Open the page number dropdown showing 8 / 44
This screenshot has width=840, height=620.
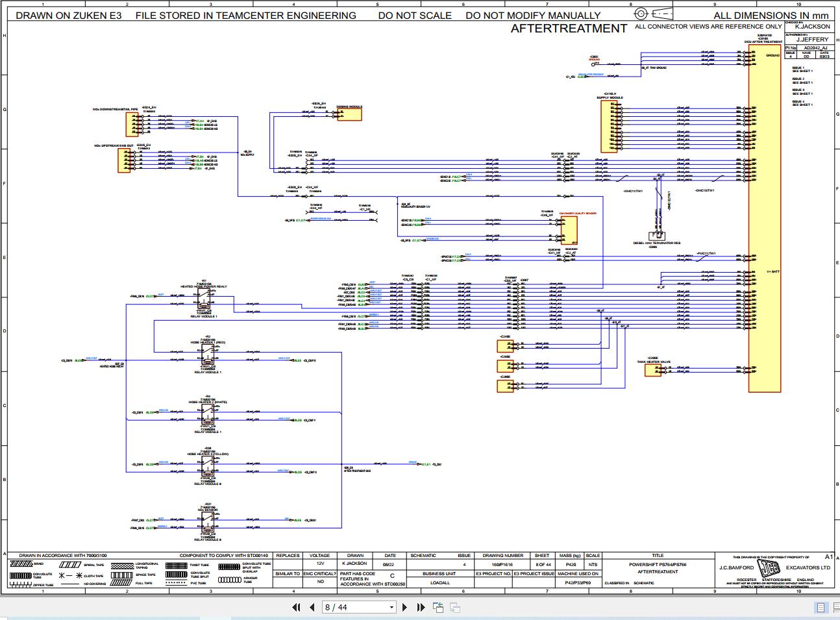point(391,608)
